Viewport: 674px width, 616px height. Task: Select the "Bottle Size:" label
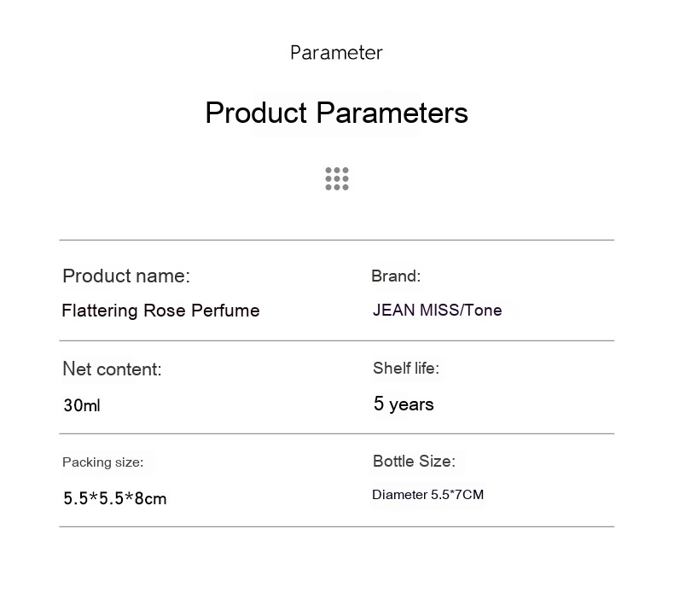point(414,462)
